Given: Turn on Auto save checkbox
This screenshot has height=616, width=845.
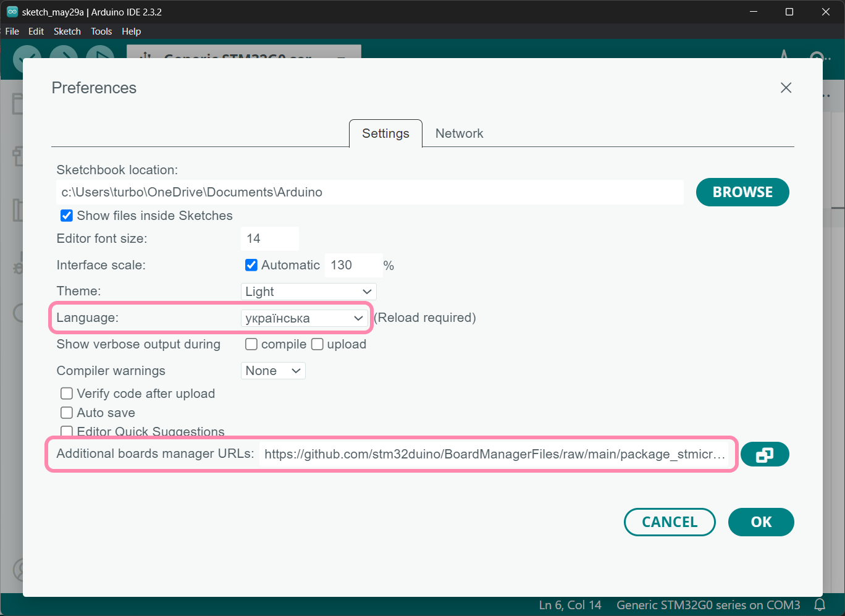Looking at the screenshot, I should point(67,413).
